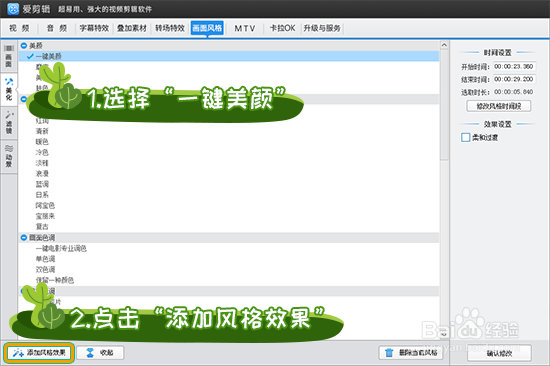Viewport: 550px width, 366px height.
Task: Select the 一键电影专业调色 style
Action: (61, 248)
